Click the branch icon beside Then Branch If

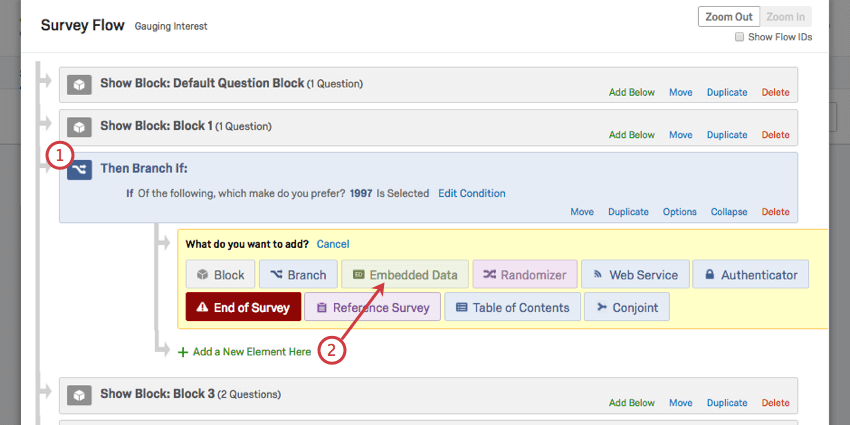[x=80, y=169]
